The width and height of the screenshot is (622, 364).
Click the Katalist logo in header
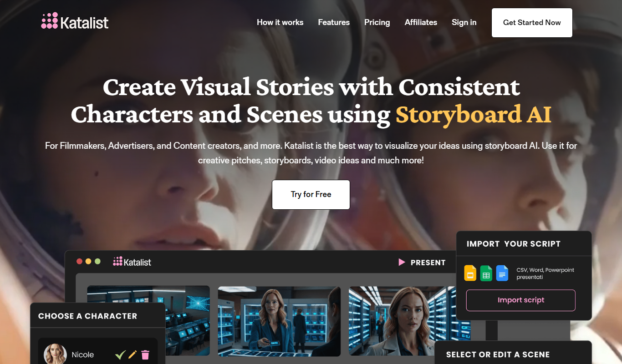(75, 21)
